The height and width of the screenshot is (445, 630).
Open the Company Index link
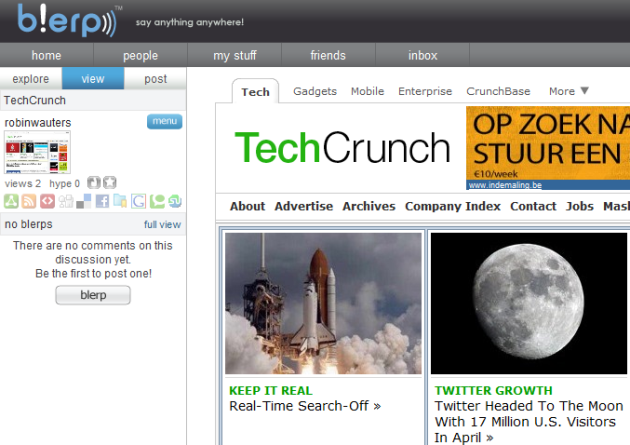pos(453,206)
